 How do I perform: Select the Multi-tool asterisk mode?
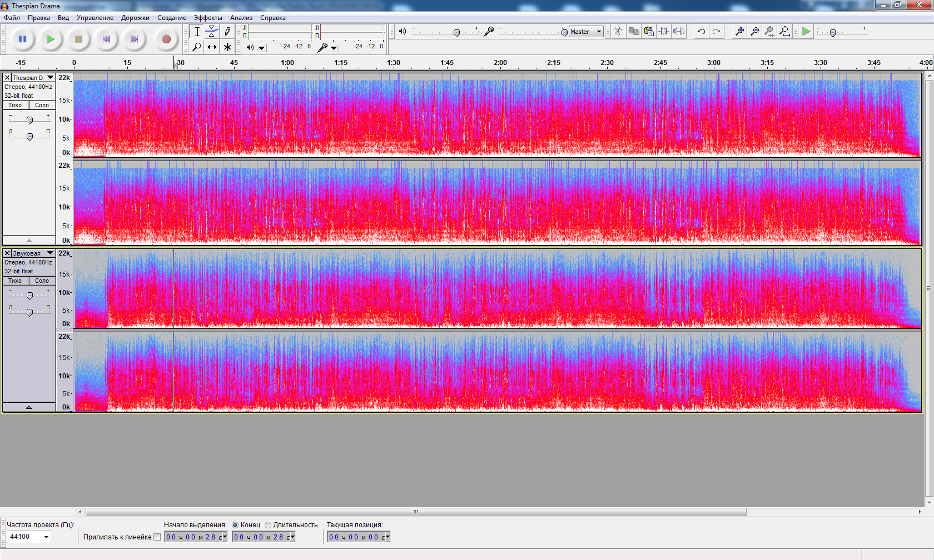[x=227, y=47]
